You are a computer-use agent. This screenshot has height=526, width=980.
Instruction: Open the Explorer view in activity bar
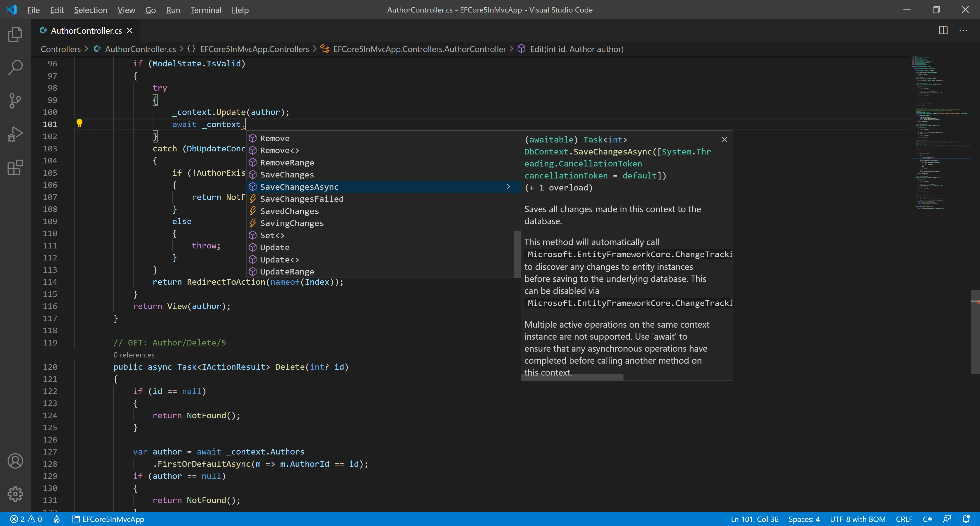15,35
